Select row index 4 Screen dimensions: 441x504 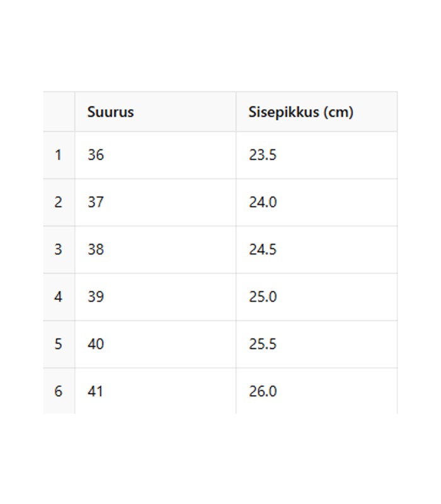pyautogui.click(x=59, y=297)
